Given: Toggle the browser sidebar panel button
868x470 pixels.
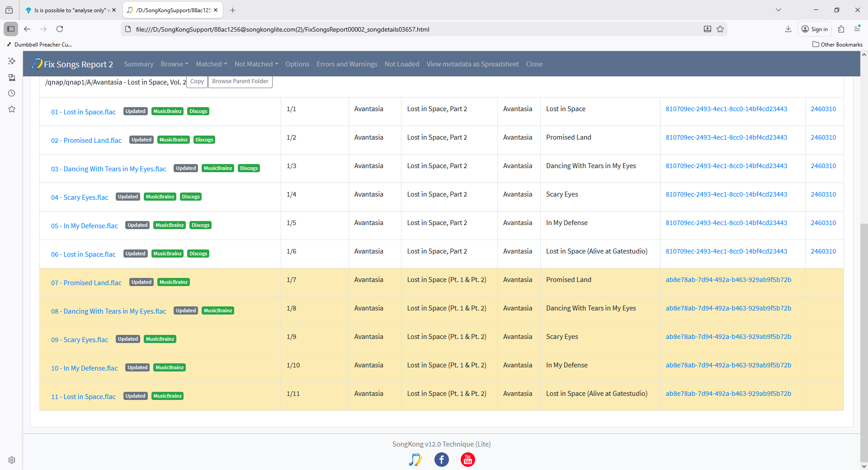Looking at the screenshot, I should 11,29.
